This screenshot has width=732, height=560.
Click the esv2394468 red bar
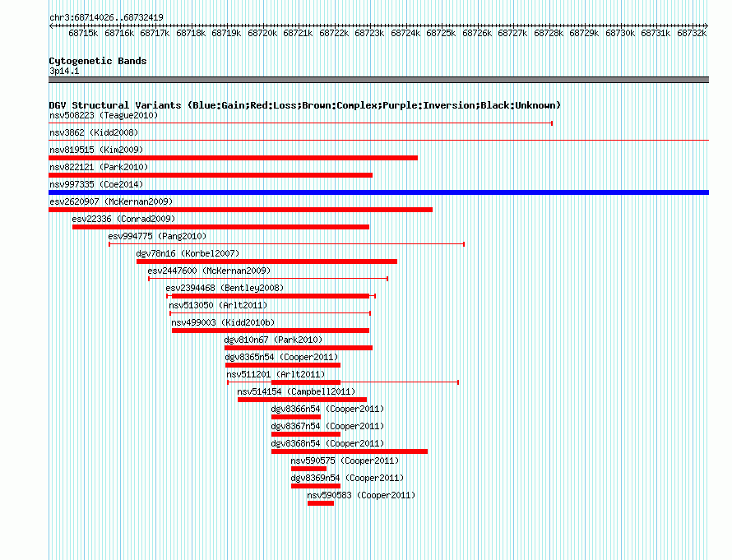pyautogui.click(x=271, y=296)
